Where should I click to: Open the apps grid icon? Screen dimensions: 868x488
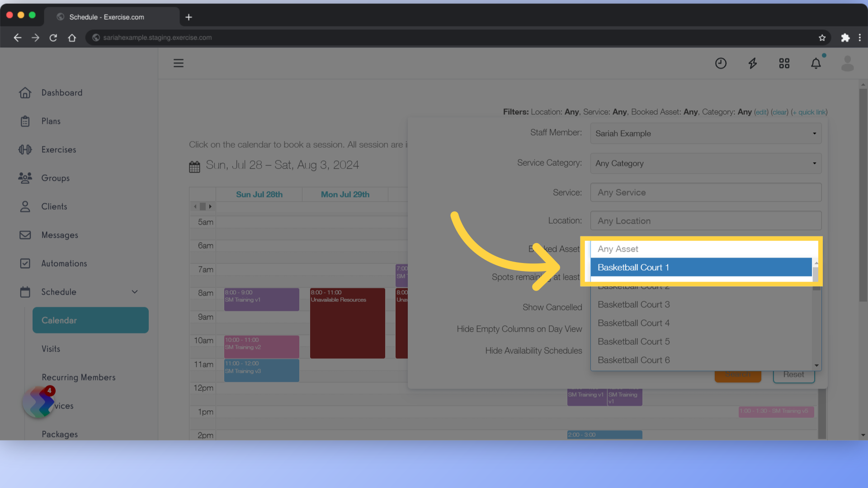784,63
